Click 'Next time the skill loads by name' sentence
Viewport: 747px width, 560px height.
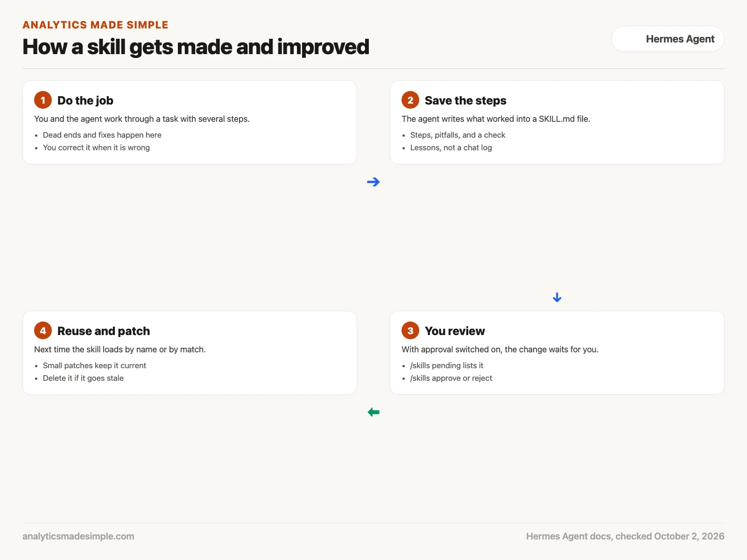coord(120,350)
